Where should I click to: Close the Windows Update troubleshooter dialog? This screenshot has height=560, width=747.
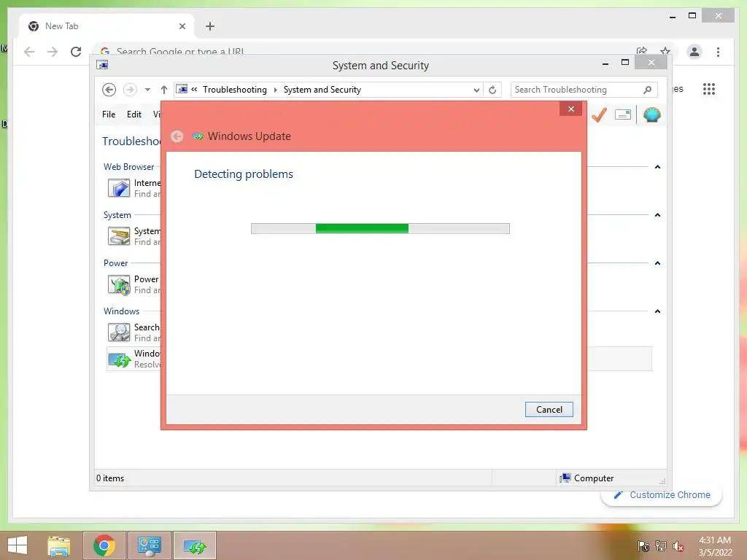coord(570,109)
